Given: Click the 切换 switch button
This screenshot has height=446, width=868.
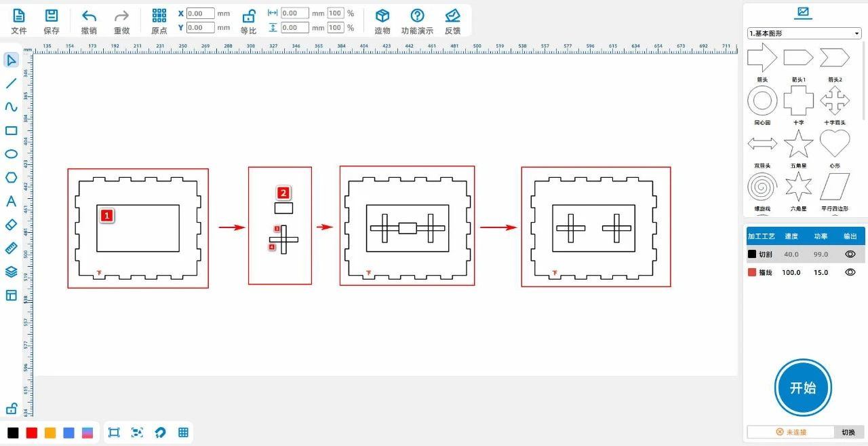Looking at the screenshot, I should pos(848,432).
